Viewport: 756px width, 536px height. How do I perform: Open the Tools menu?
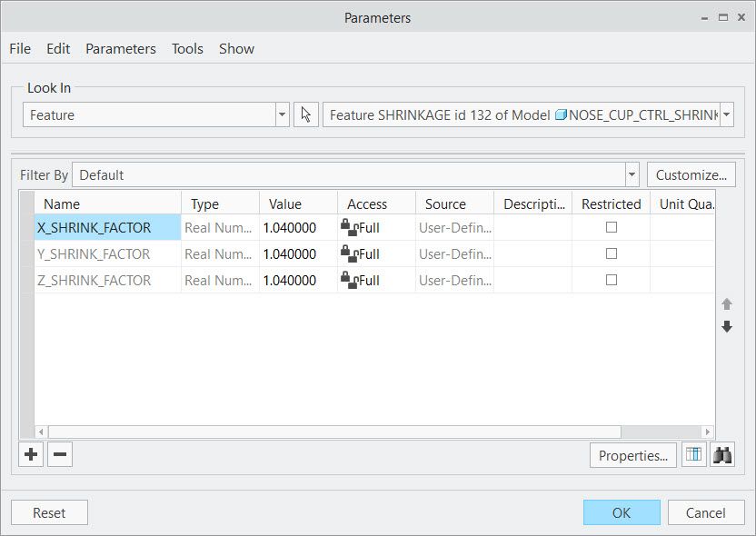(x=187, y=49)
